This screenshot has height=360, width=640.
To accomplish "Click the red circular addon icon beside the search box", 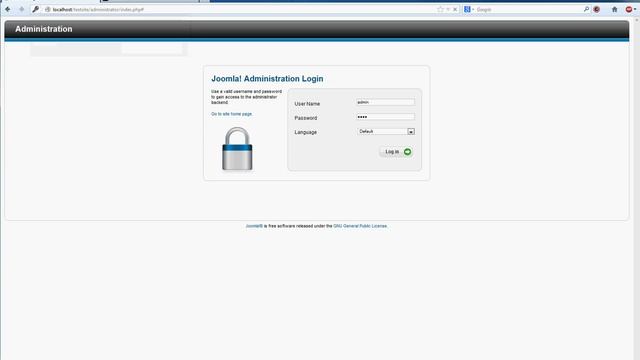I will coord(597,9).
